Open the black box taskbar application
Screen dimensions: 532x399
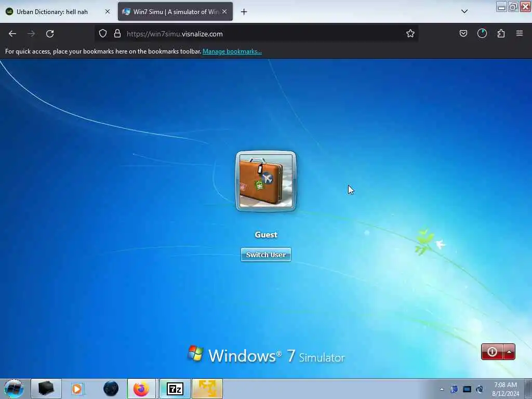point(46,389)
